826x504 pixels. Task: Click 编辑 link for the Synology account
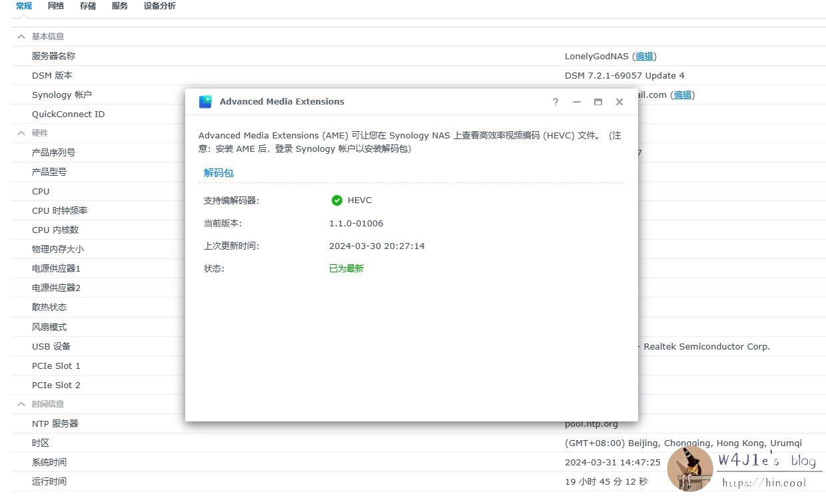(683, 95)
